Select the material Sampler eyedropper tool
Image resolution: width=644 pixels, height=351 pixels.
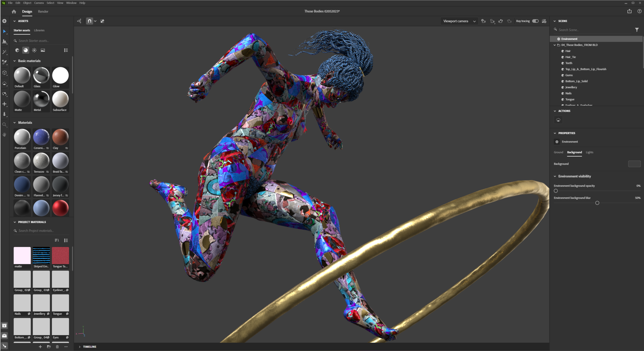(x=5, y=62)
